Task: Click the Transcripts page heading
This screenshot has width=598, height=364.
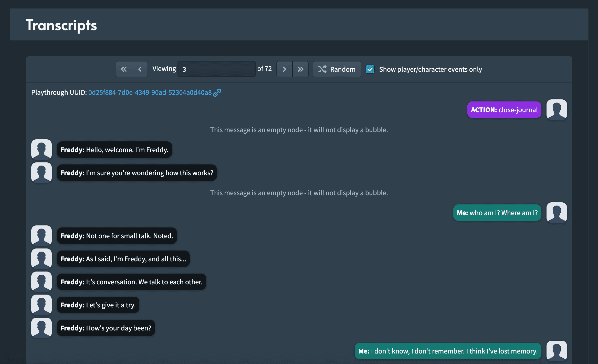Action: click(61, 25)
